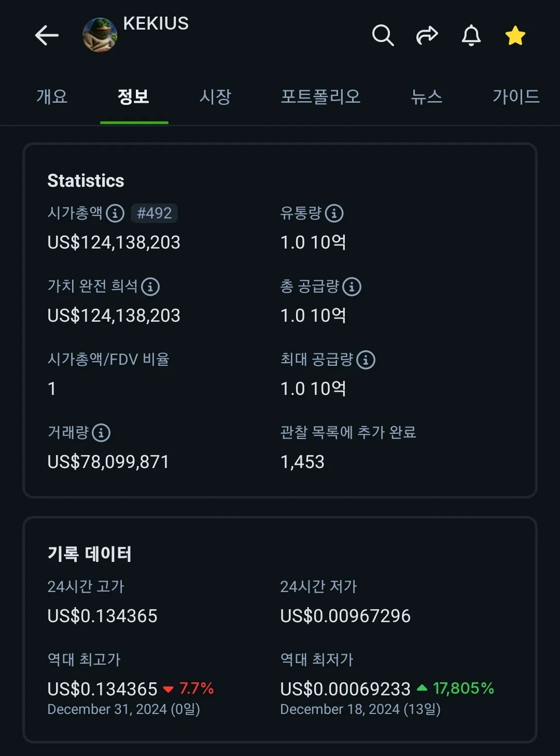This screenshot has width=560, height=756.
Task: Open the search magnifier icon
Action: [383, 35]
